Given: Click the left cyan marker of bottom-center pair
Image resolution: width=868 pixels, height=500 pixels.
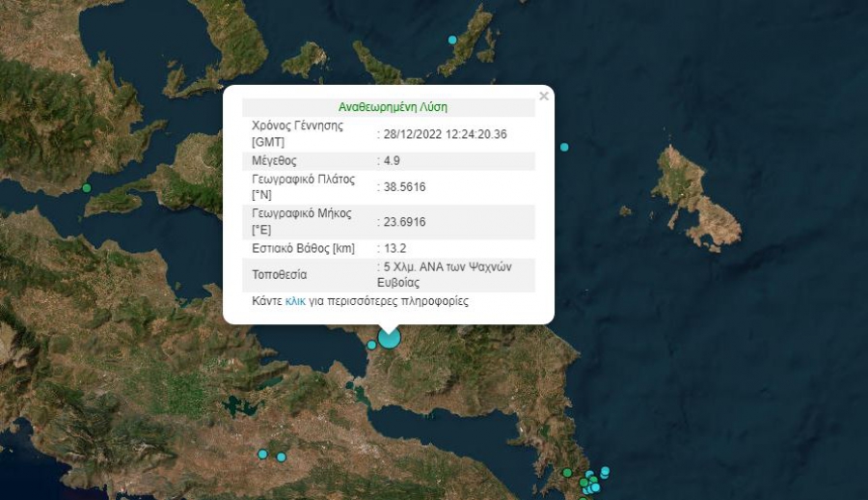Looking at the screenshot, I should pyautogui.click(x=262, y=454).
